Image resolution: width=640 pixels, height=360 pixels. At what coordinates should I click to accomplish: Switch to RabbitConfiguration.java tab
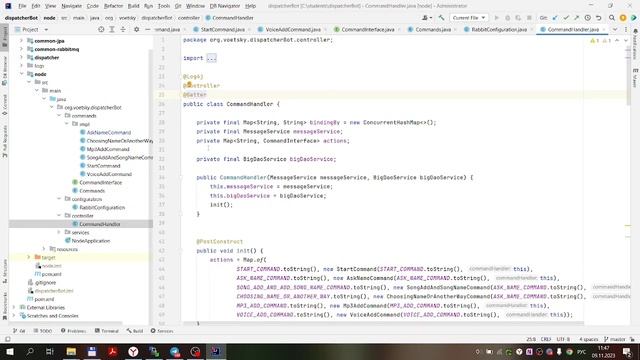tap(499, 29)
